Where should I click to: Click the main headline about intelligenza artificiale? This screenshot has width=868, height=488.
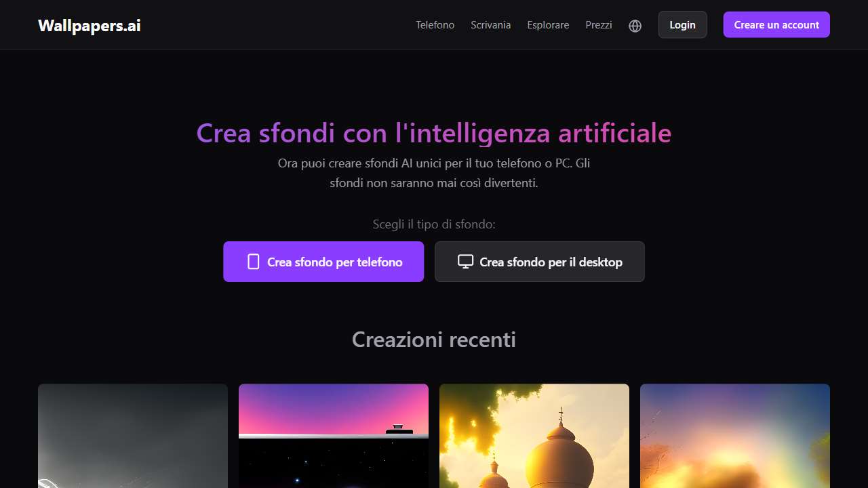(x=434, y=133)
